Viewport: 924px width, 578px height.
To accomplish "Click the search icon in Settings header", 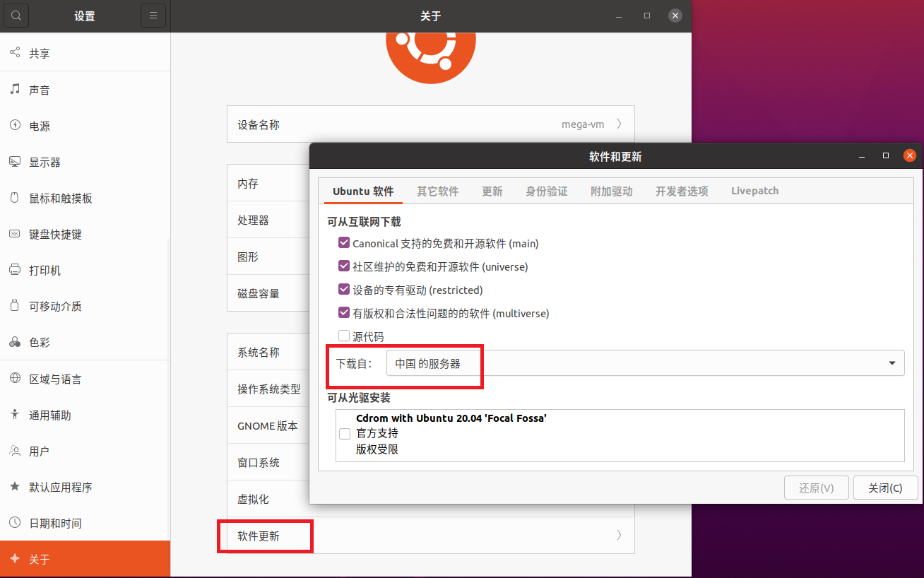I will click(16, 16).
